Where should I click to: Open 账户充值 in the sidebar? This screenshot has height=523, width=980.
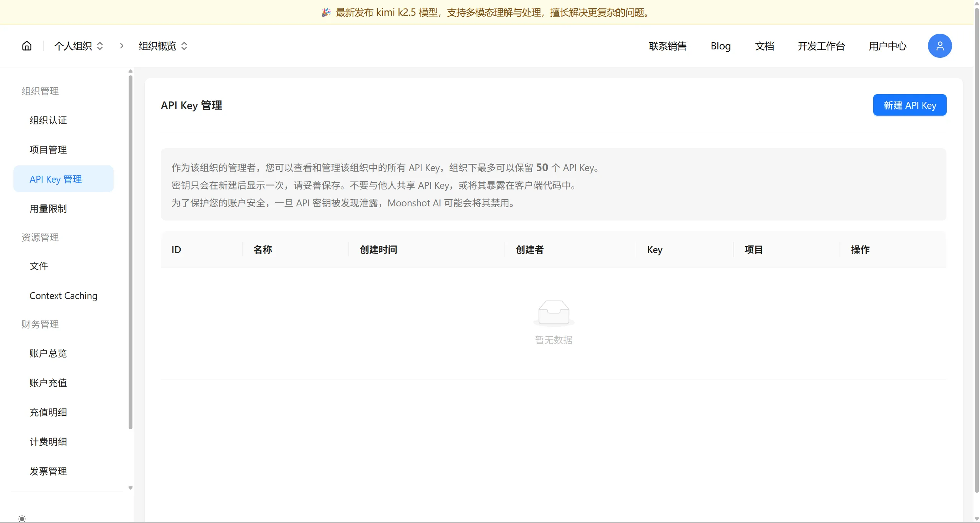coord(48,383)
